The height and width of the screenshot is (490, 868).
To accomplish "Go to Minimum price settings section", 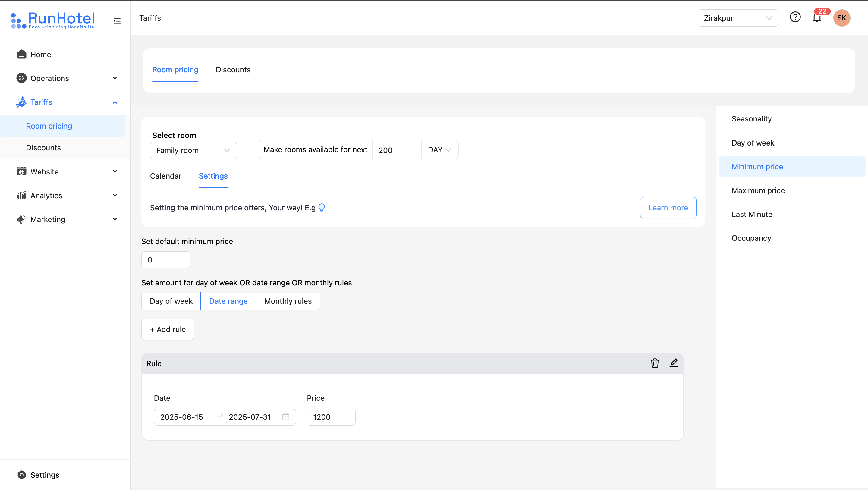I will point(792,166).
